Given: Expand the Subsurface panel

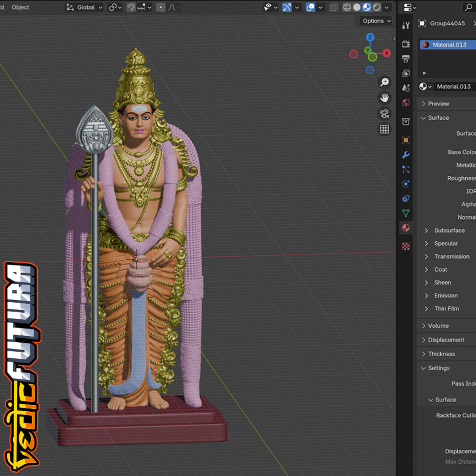Looking at the screenshot, I should pos(449,230).
